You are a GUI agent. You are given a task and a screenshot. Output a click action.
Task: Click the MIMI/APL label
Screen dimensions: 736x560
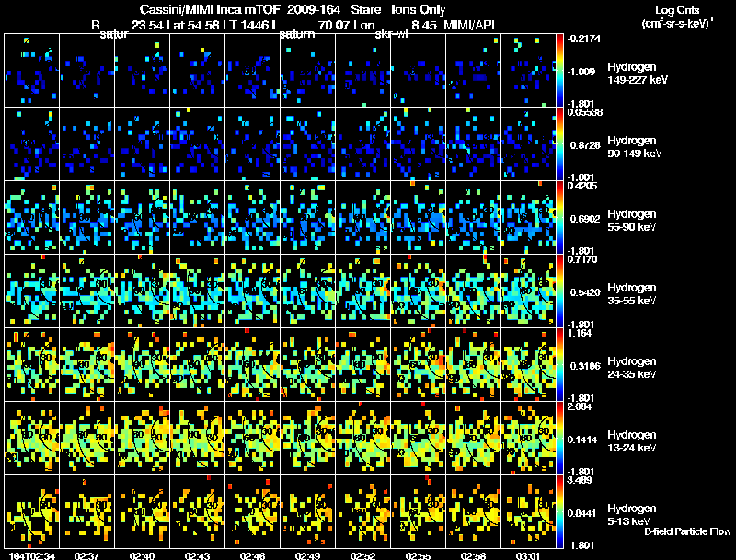[471, 25]
